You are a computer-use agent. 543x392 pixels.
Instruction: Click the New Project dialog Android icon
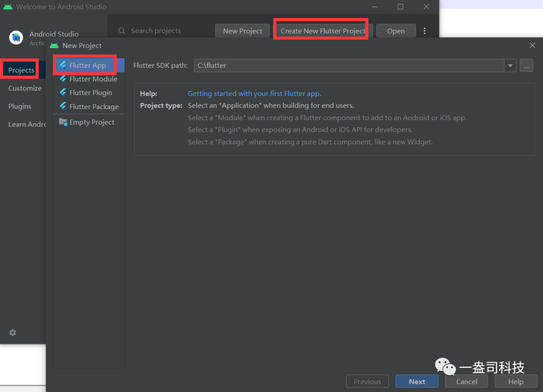click(54, 45)
